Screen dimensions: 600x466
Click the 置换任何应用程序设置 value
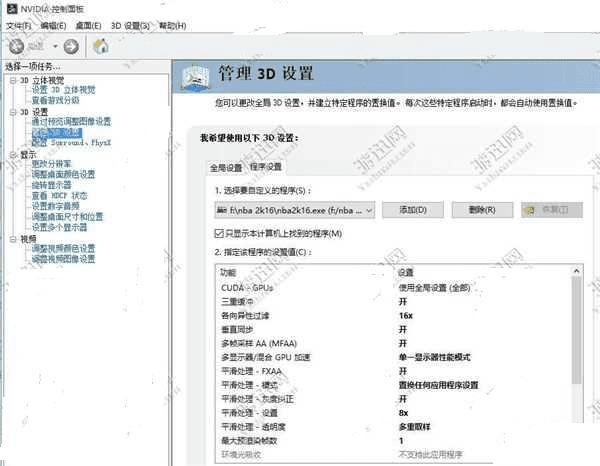coord(439,385)
